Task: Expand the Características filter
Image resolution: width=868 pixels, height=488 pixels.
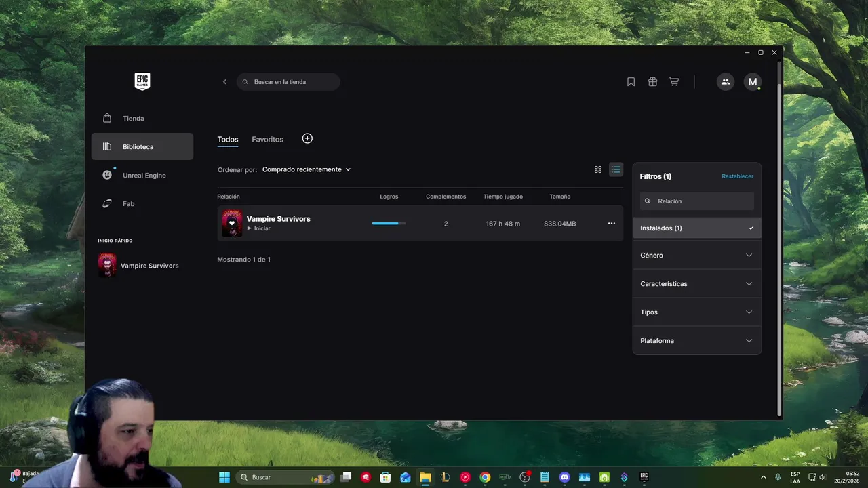Action: point(697,284)
